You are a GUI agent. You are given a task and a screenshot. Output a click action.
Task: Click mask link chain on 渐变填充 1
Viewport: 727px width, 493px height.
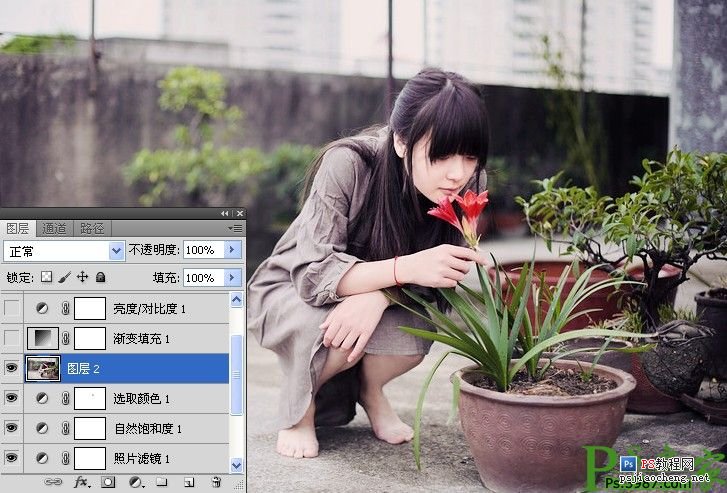tap(66, 339)
